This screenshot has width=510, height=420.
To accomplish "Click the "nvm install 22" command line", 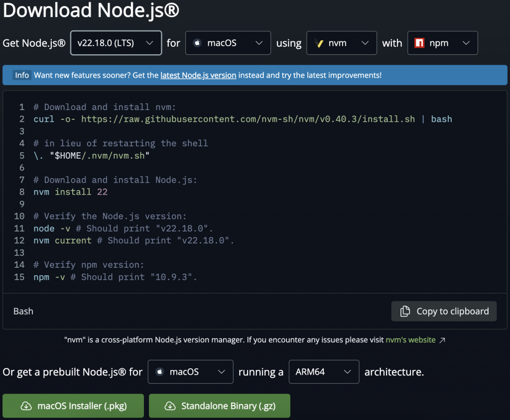I will [71, 192].
